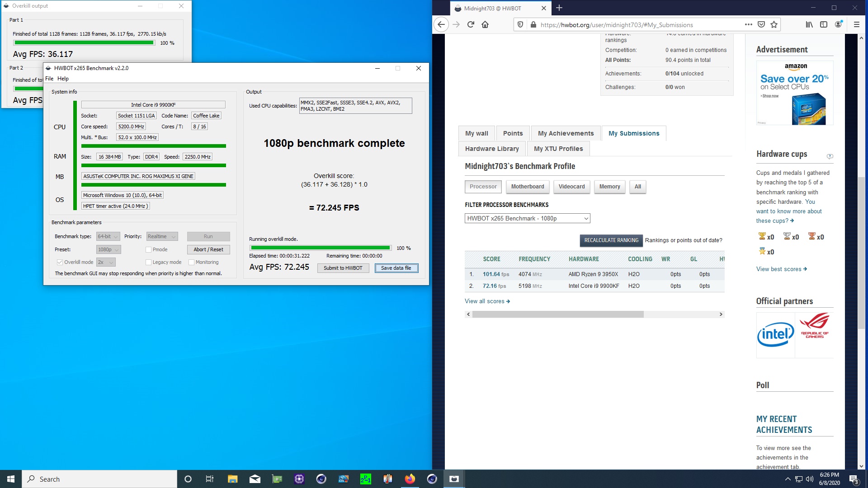The width and height of the screenshot is (868, 488).
Task: Open the Preset 1080p dropdown
Action: point(108,249)
